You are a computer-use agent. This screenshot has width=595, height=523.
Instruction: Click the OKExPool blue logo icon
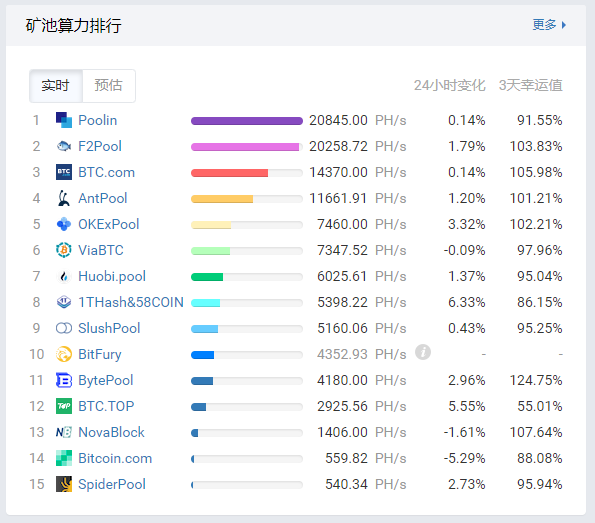64,224
